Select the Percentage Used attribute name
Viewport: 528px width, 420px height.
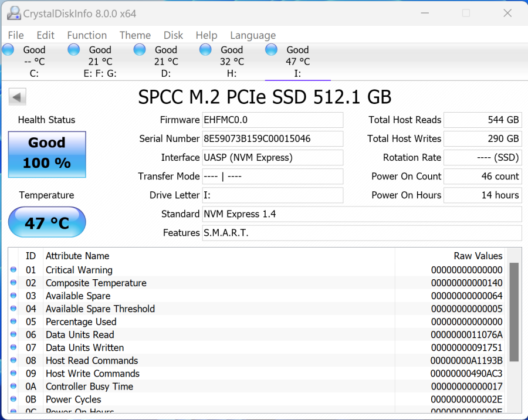coord(81,321)
